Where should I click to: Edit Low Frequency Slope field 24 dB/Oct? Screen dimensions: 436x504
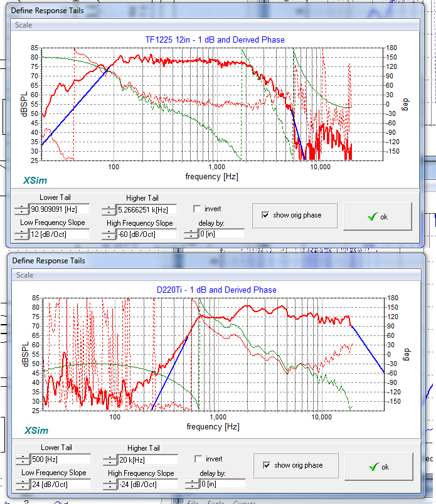click(x=60, y=484)
